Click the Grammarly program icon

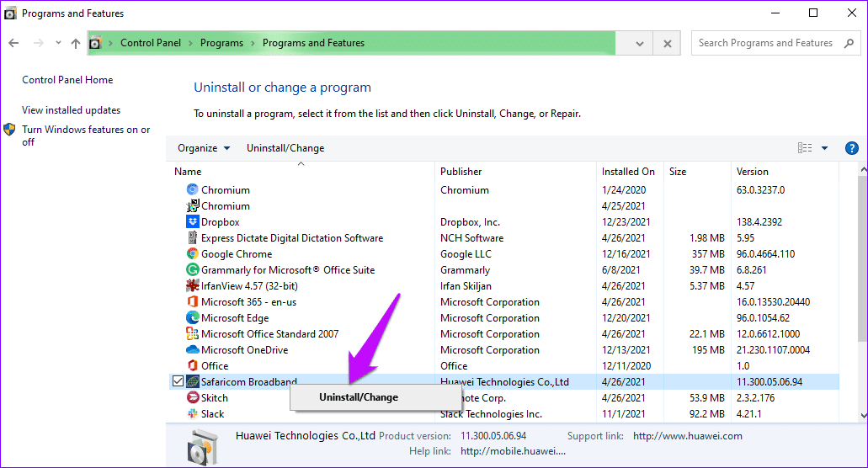tap(192, 270)
